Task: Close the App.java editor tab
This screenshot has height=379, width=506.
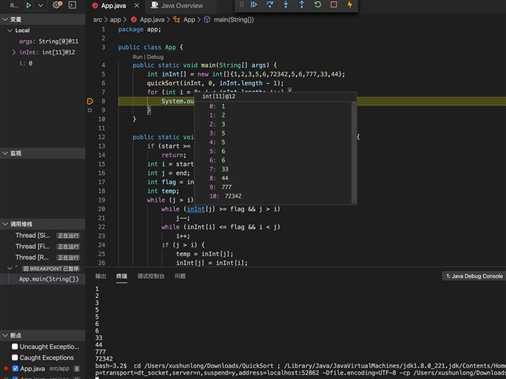Action: coord(136,6)
